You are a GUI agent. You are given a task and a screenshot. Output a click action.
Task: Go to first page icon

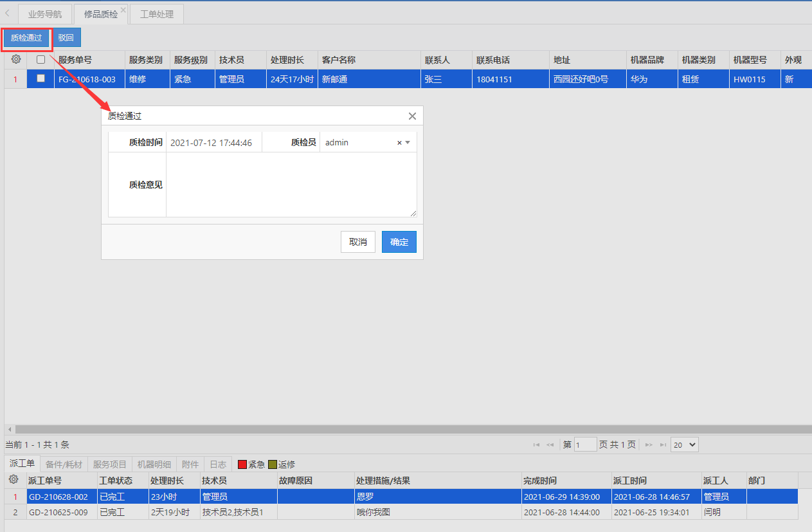click(536, 445)
